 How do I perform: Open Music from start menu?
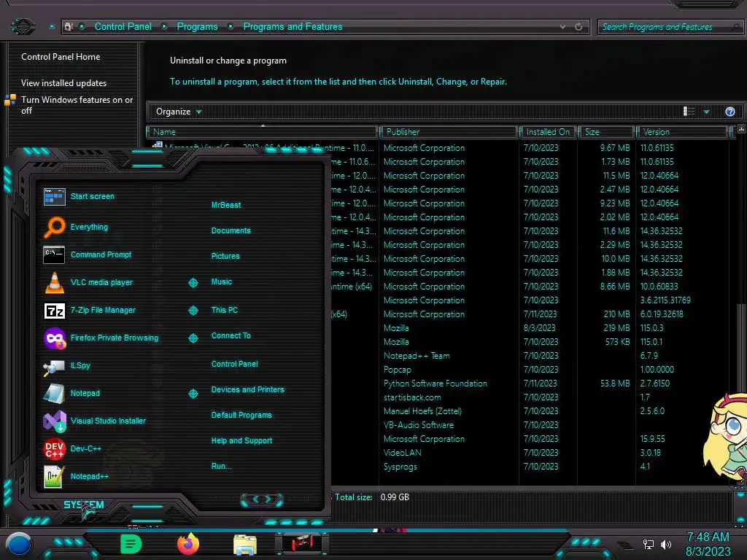coord(222,282)
